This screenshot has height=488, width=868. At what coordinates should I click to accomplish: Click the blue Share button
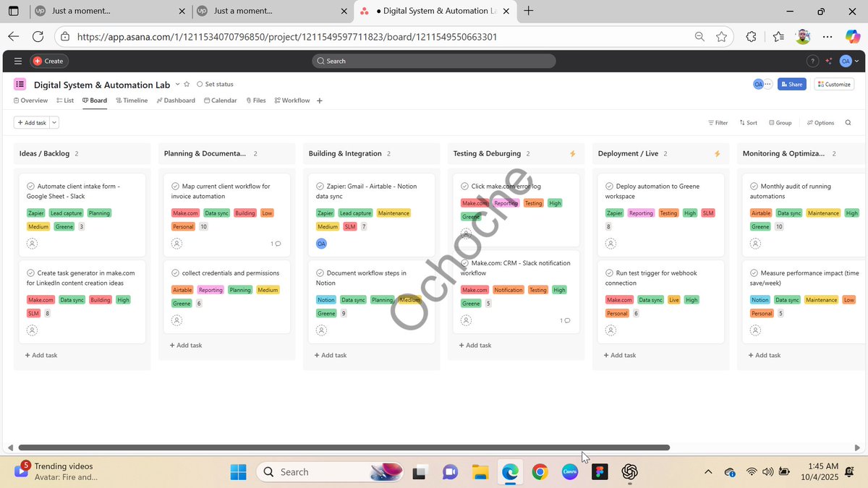pyautogui.click(x=791, y=85)
